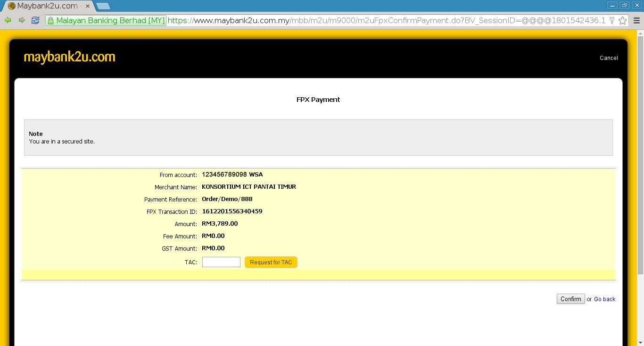Click the browser forward arrow
This screenshot has width=644, height=346.
(21, 20)
